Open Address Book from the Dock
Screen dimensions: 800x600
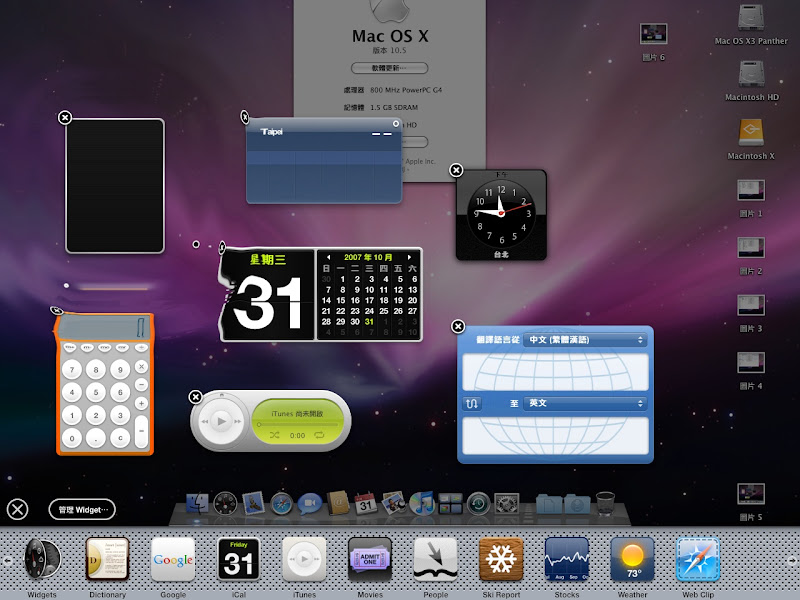(x=338, y=504)
